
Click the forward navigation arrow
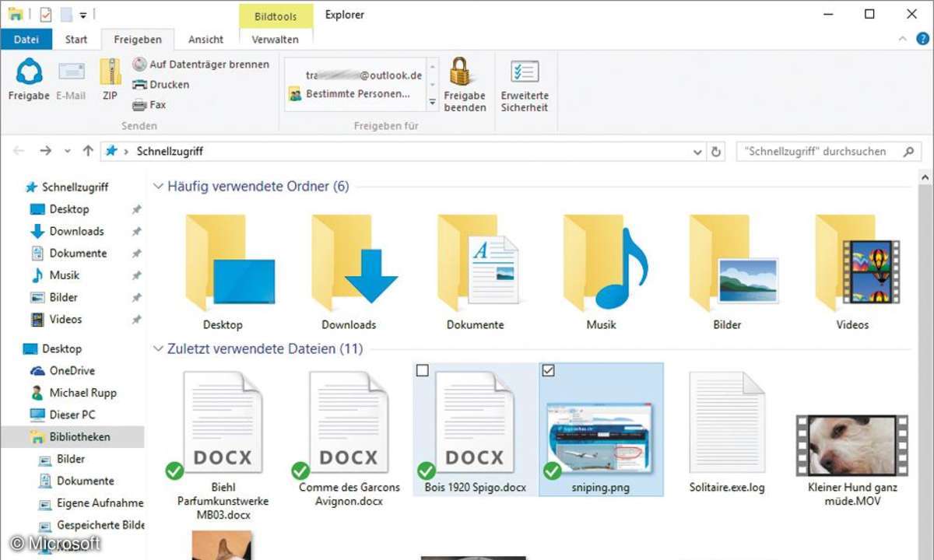45,151
